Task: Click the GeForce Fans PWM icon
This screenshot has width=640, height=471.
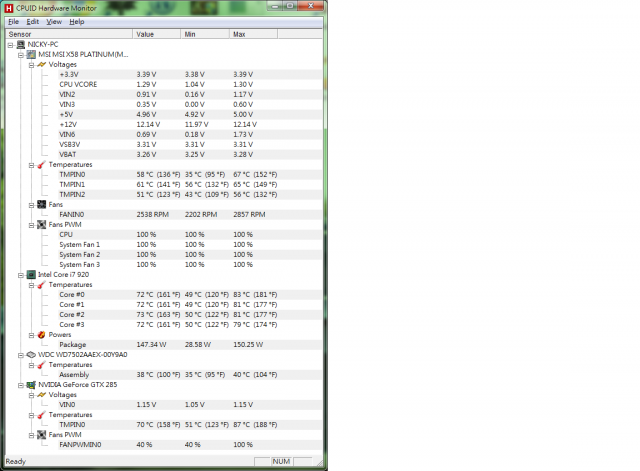Action: point(41,435)
